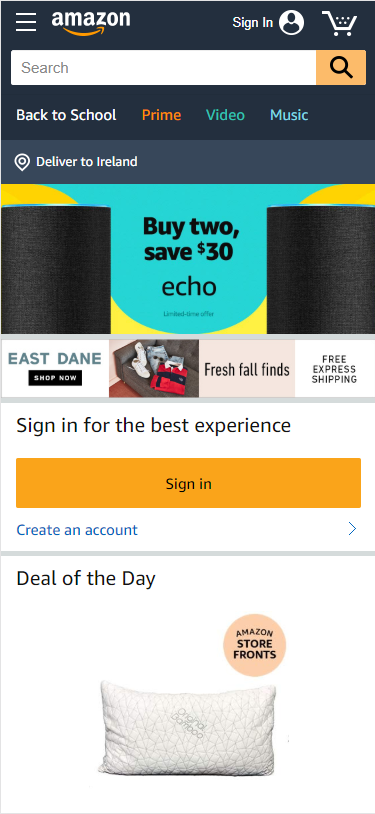Image resolution: width=375 pixels, height=814 pixels.
Task: Open the echo Buy two save $30 banner
Action: coord(188,259)
